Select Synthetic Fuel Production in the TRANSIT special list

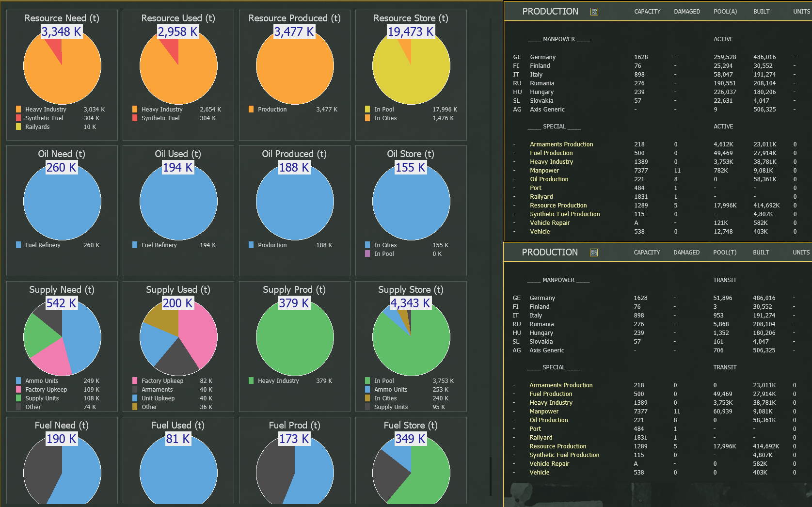click(x=564, y=455)
